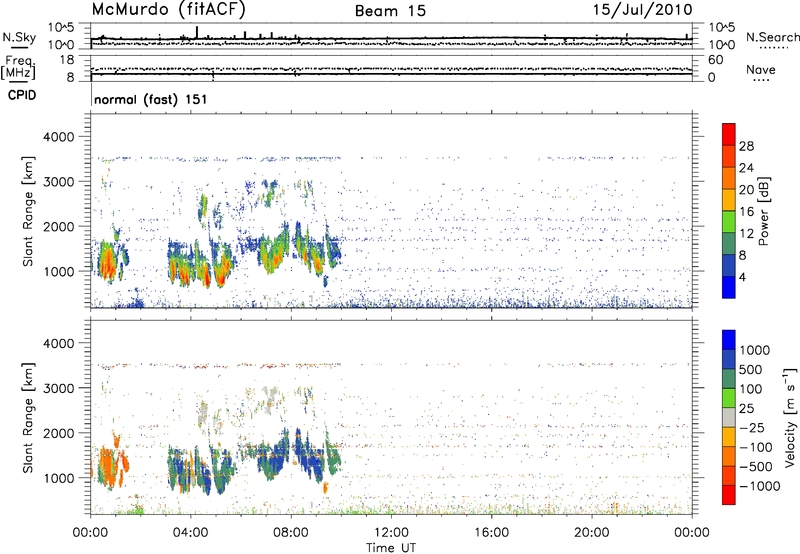Click the '-1000' label on the Velocity colorbar

(760, 486)
